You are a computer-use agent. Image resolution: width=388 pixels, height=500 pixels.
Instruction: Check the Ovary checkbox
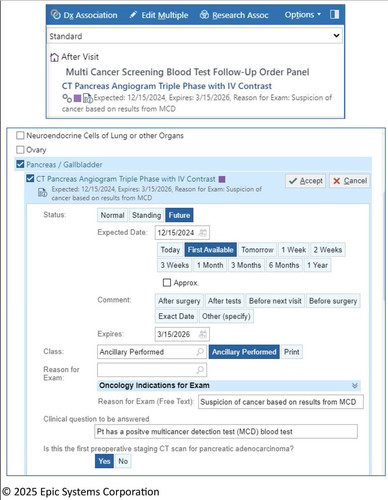(20, 150)
